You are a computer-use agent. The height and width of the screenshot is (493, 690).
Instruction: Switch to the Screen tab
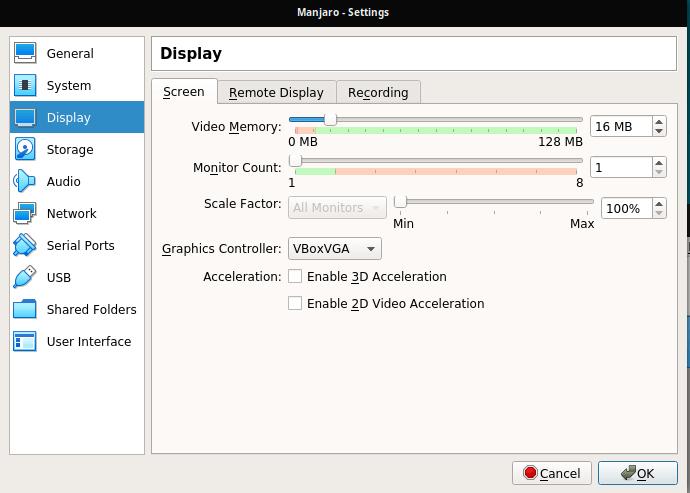[184, 92]
